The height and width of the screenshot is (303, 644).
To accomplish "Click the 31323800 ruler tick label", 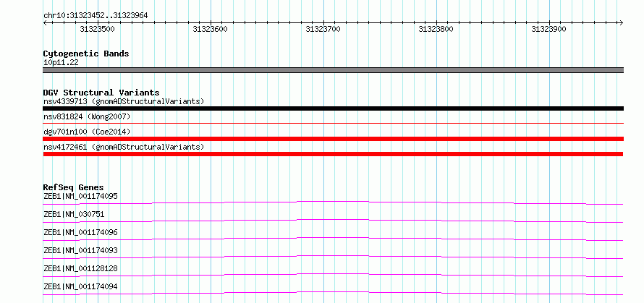I will [x=436, y=29].
